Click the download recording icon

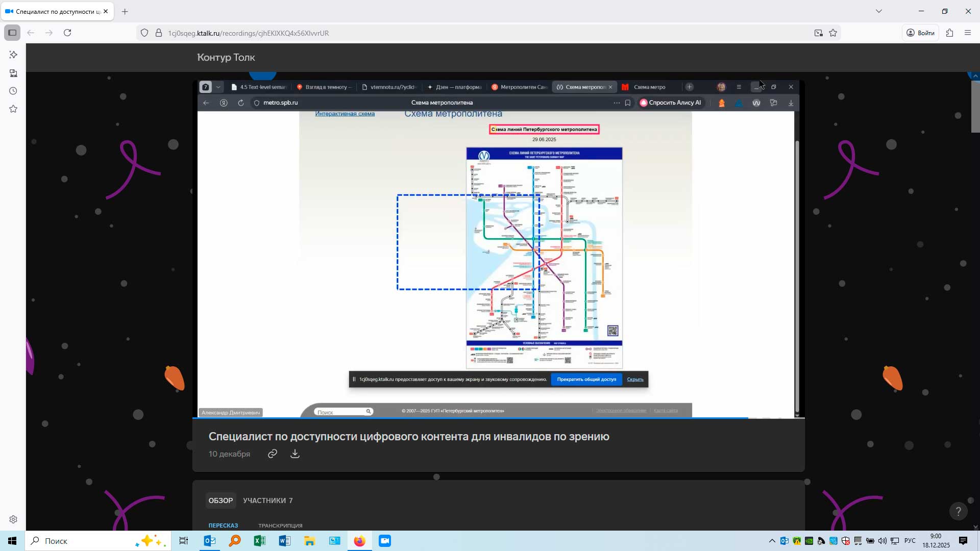[x=295, y=454]
